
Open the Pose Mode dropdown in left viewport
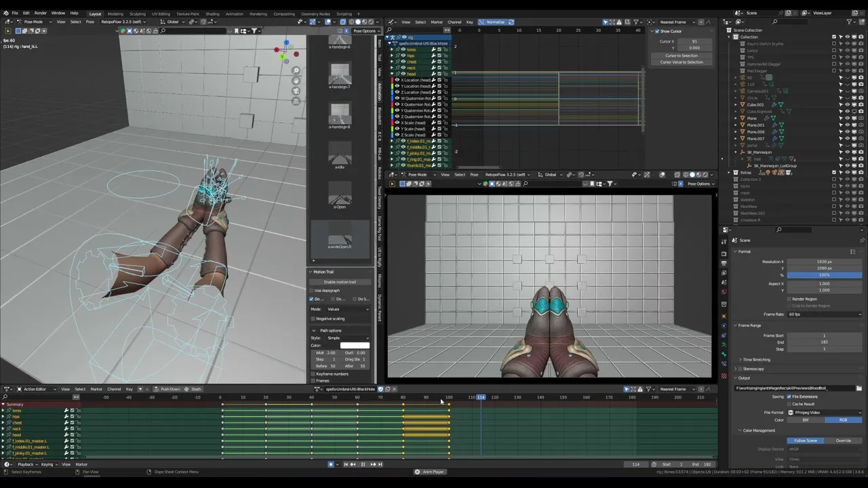point(35,22)
